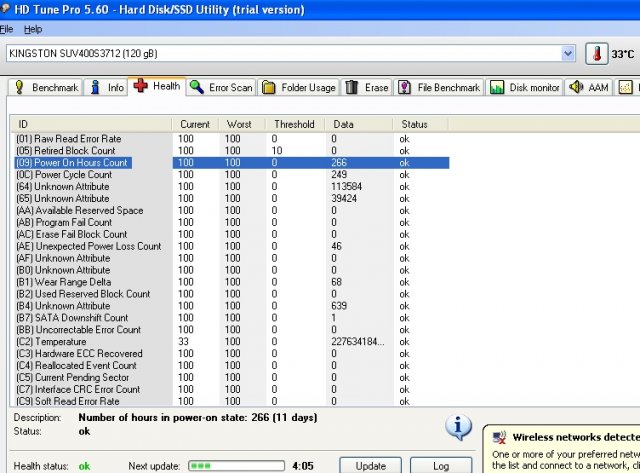This screenshot has height=473, width=640.
Task: Click the Disk monitor chart icon
Action: (x=497, y=88)
